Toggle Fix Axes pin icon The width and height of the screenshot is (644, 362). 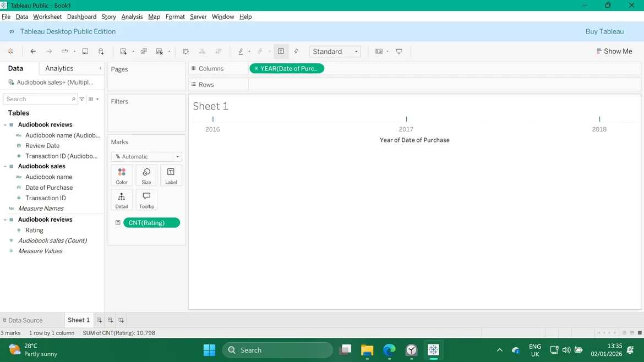(296, 51)
